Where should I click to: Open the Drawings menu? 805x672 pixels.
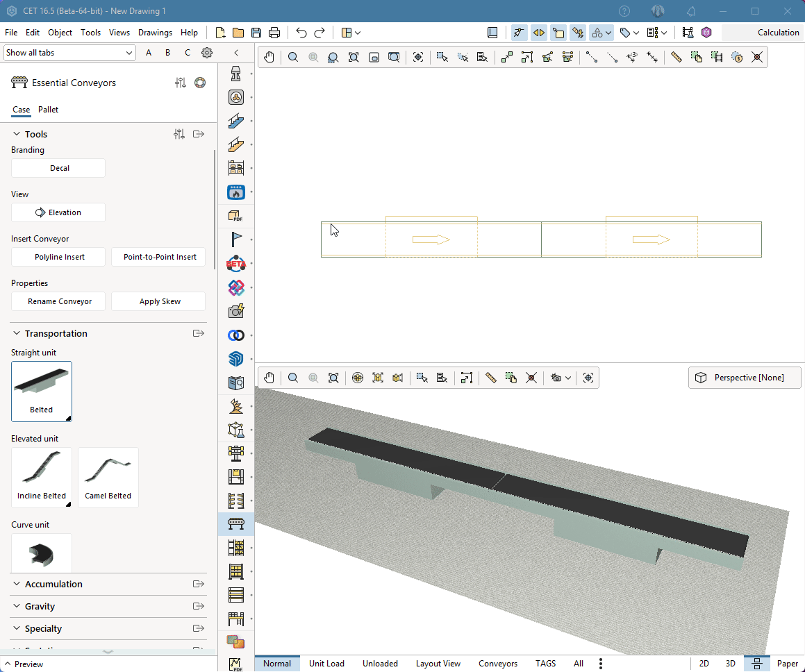(155, 33)
